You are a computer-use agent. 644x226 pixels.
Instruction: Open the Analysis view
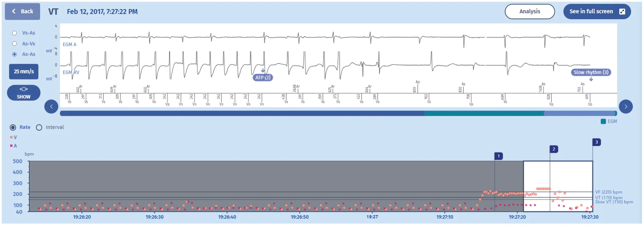530,12
